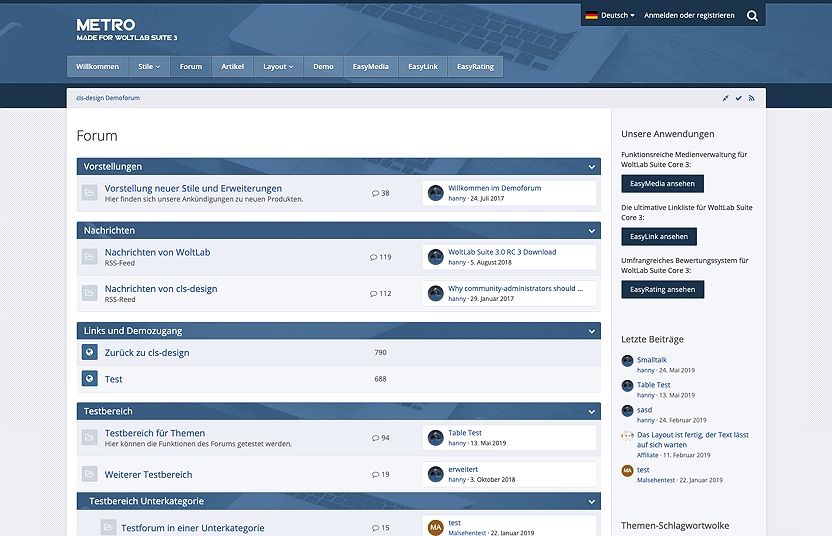Collapse the Nachrichten category

tap(592, 231)
